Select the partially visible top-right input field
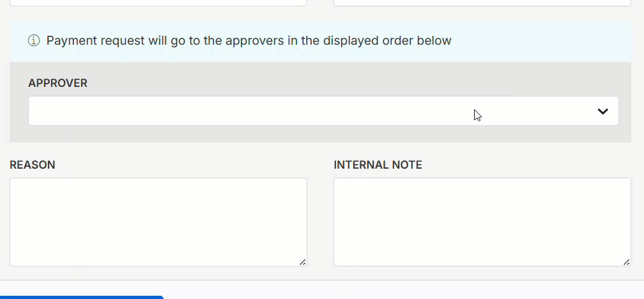 (482, 3)
